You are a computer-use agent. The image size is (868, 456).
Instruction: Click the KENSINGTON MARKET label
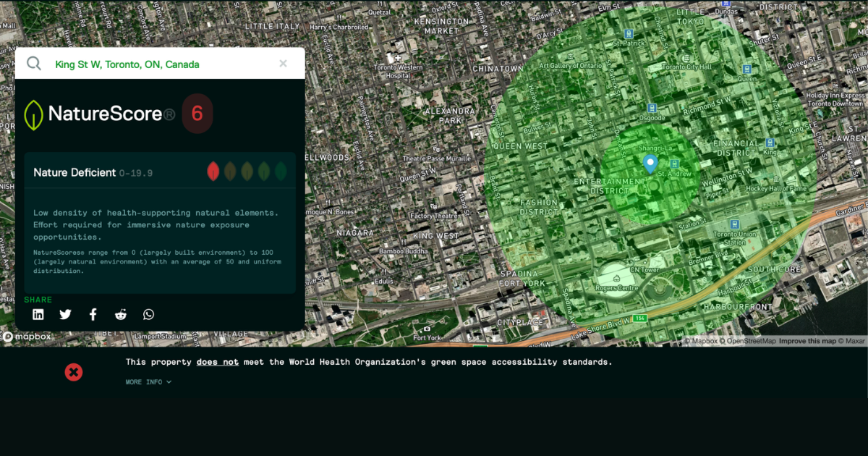tap(441, 26)
